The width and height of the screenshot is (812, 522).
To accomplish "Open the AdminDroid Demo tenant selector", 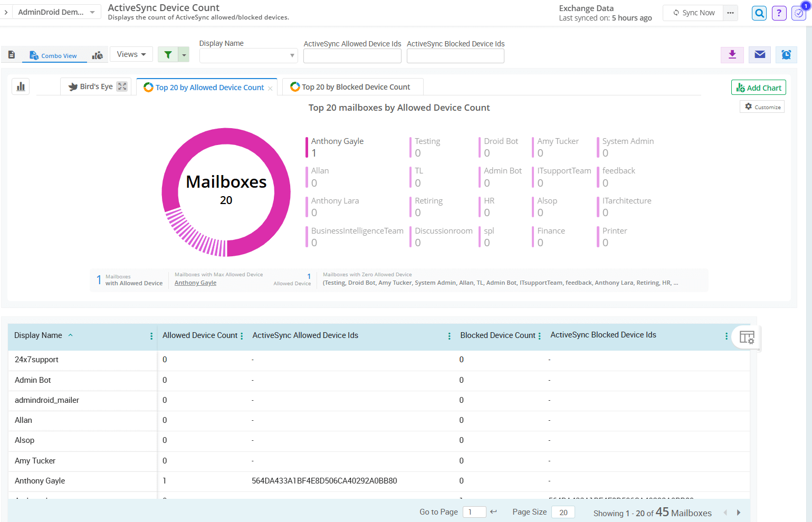I will (x=55, y=12).
